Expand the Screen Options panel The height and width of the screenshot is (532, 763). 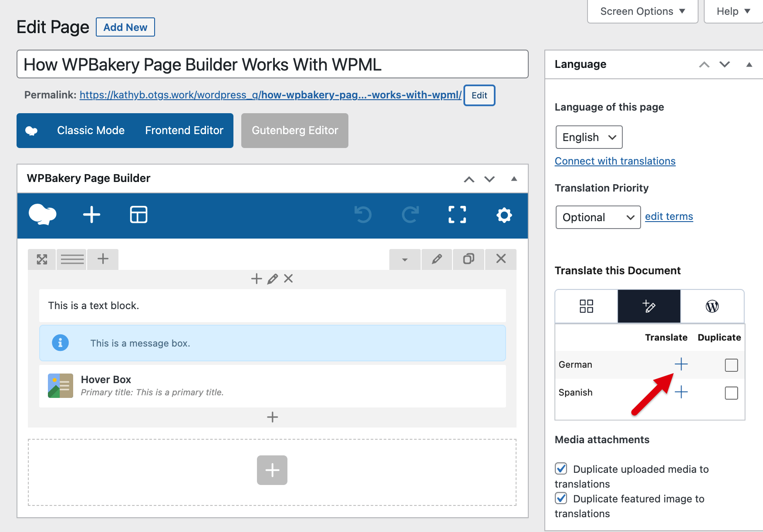pos(642,11)
